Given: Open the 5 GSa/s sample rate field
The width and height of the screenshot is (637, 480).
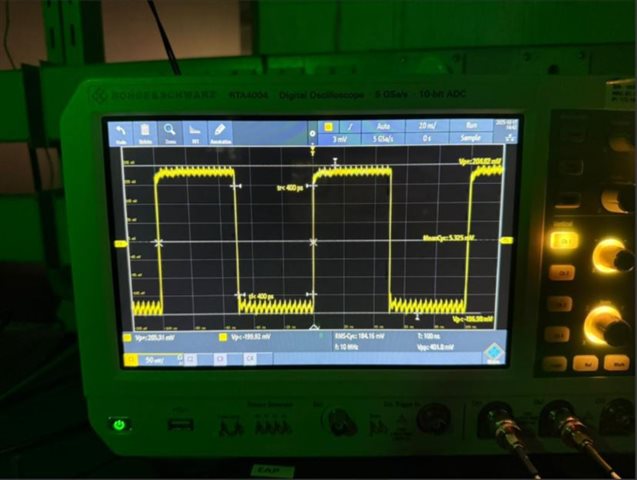Looking at the screenshot, I should click(x=383, y=138).
